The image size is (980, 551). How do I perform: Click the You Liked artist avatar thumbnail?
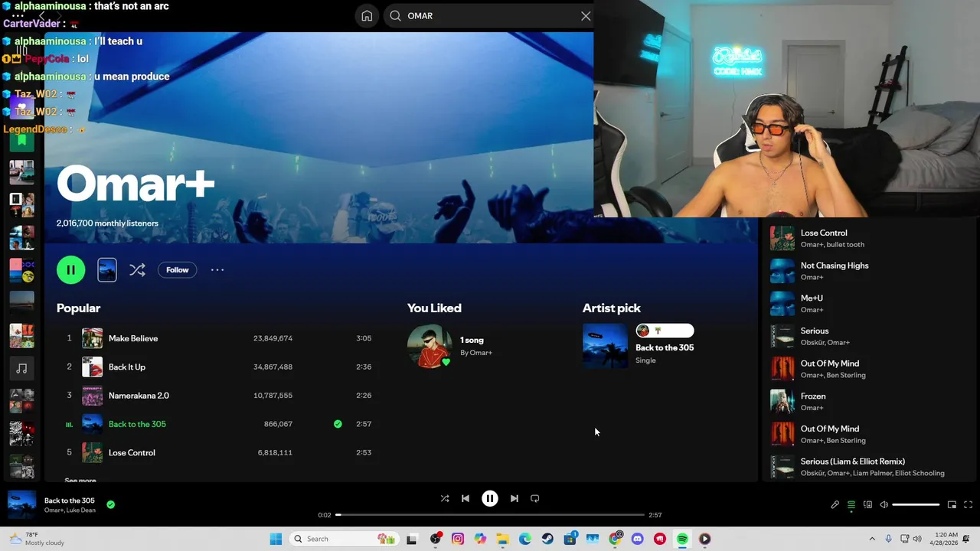click(430, 346)
